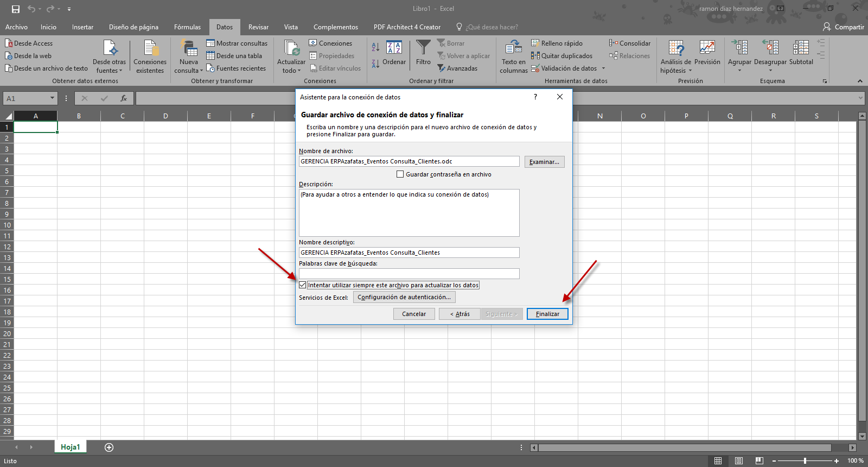This screenshot has width=868, height=467.
Task: Apply Relleno rápido
Action: [x=557, y=43]
